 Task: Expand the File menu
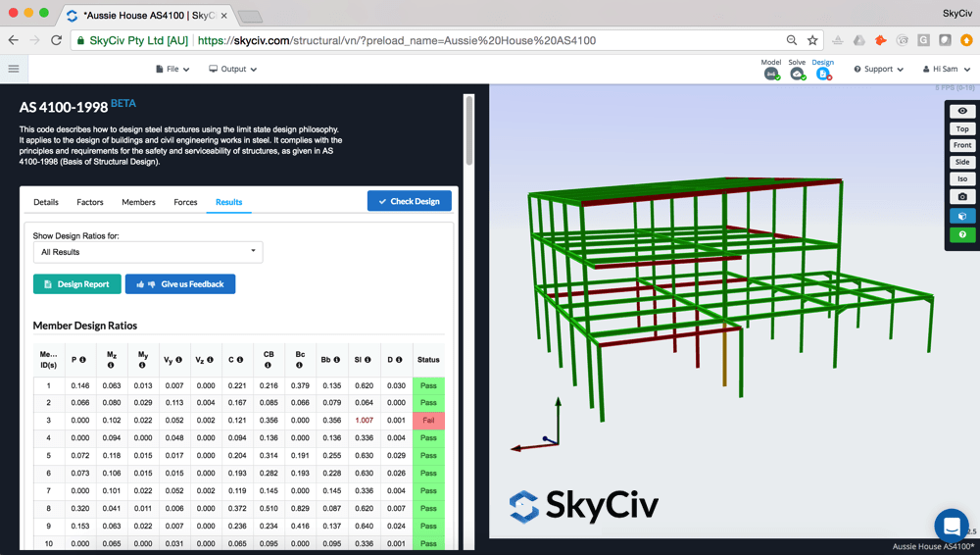(x=172, y=70)
